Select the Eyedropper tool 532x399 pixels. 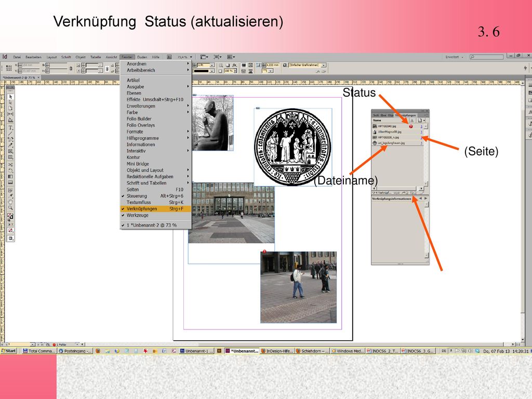10,196
